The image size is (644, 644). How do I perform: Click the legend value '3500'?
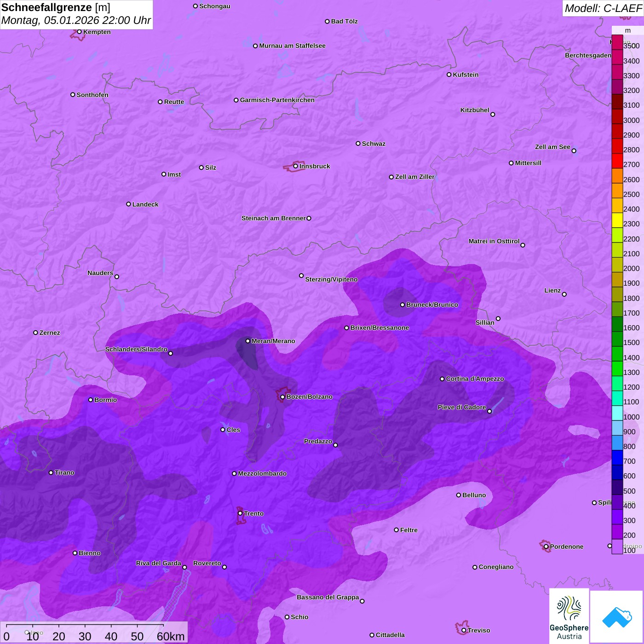coord(632,46)
